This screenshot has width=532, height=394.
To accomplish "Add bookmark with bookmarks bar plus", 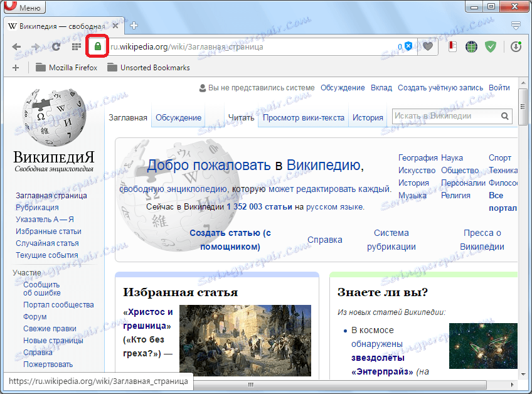I will pos(16,68).
